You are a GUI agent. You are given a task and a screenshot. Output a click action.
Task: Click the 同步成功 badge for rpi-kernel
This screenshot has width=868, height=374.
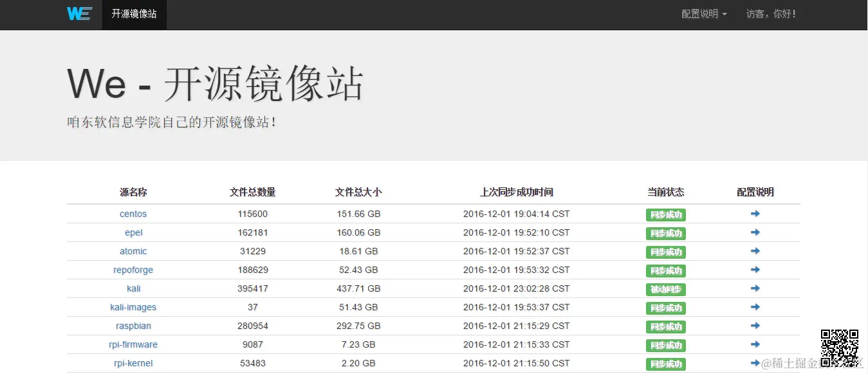[x=665, y=364]
